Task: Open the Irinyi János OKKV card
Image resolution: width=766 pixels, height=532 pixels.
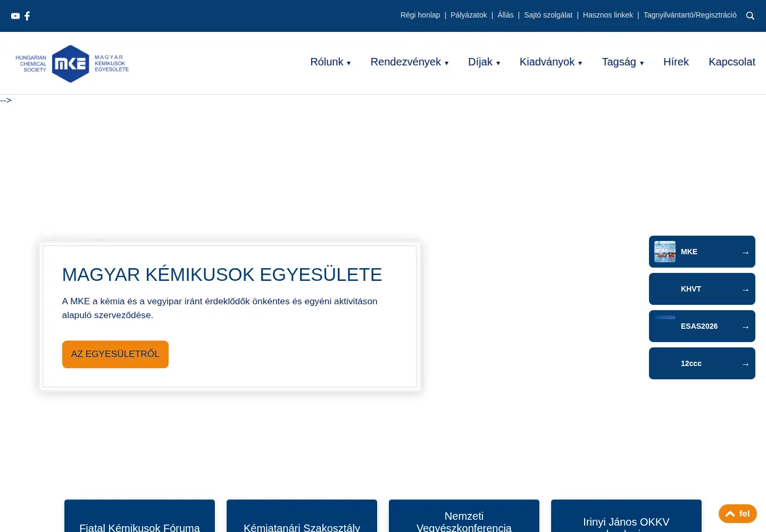Action: 626,516
